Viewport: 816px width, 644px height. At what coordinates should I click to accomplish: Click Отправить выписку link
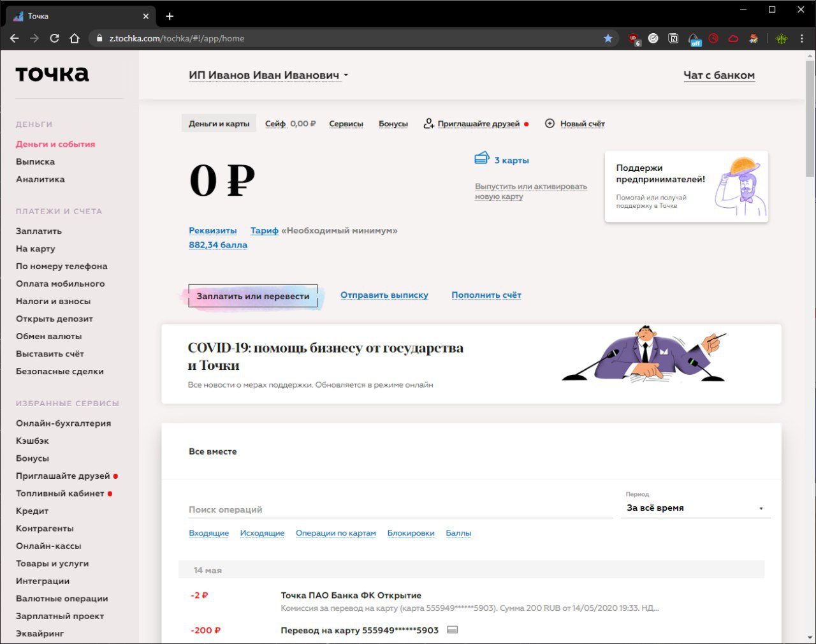(384, 295)
